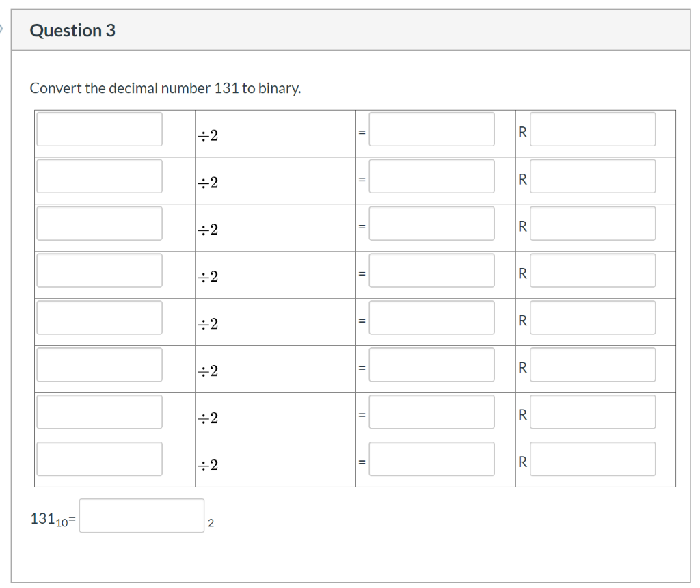
Task: Click the third row dividend input box
Action: click(98, 224)
